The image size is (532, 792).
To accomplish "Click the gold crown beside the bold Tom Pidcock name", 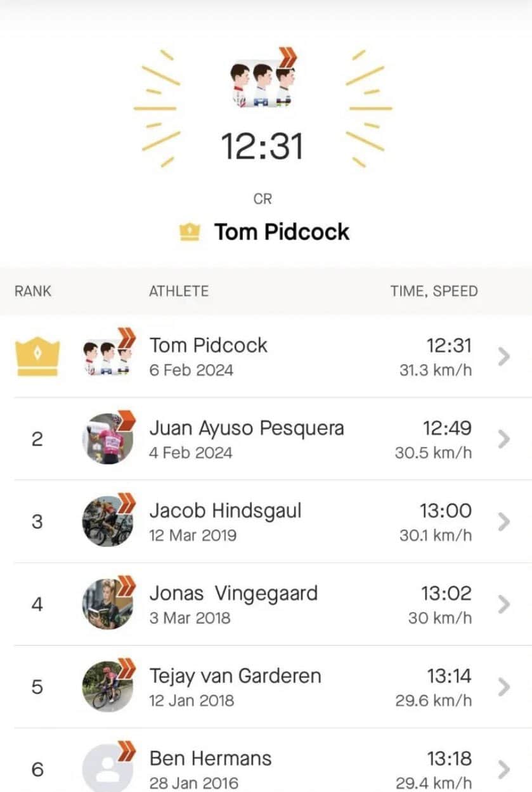I will pos(190,232).
